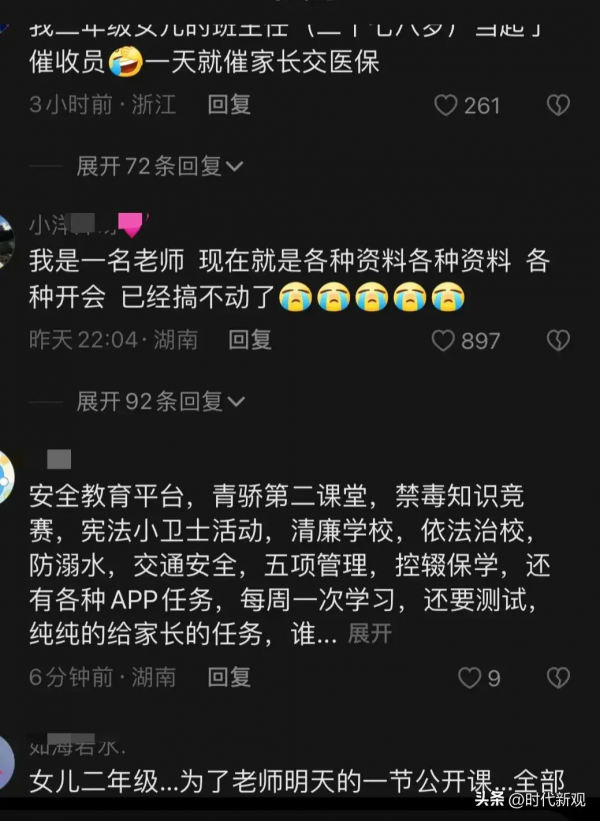Viewport: 600px width, 821px height.
Task: Like the comment with 9 likes
Action: tap(479, 678)
